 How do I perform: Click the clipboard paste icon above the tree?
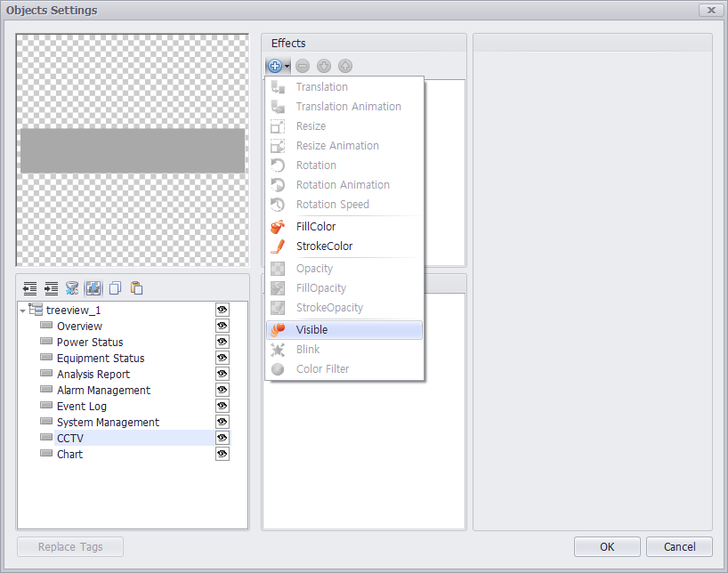click(x=136, y=288)
